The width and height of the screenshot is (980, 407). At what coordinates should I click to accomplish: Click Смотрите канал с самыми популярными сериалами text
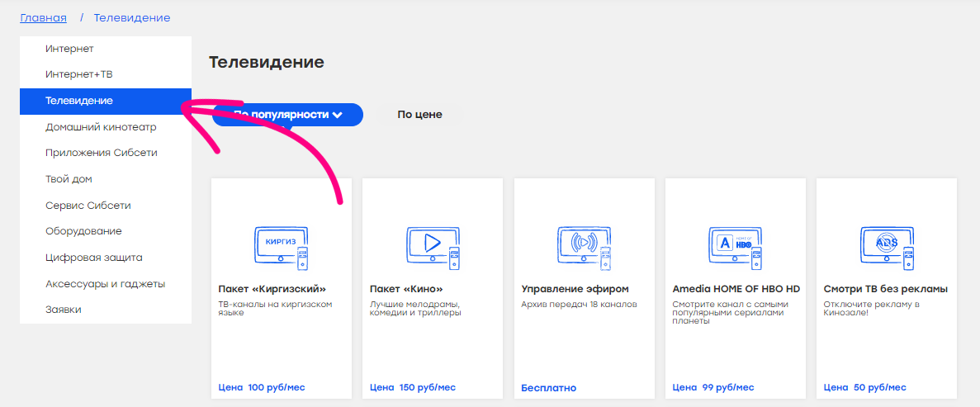pyautogui.click(x=731, y=313)
